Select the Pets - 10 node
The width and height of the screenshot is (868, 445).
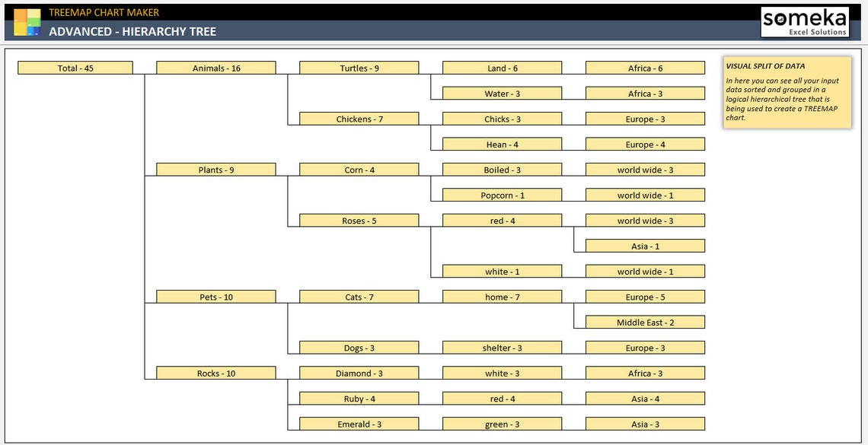[x=216, y=296]
